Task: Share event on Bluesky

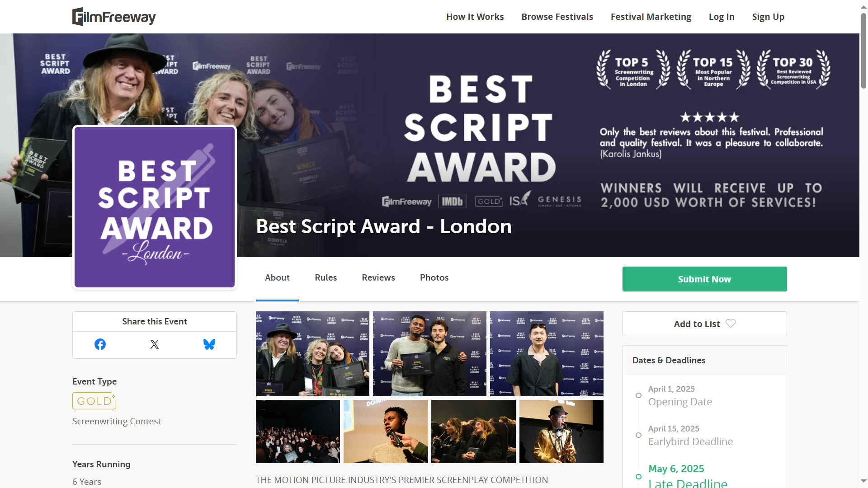Action: (209, 344)
